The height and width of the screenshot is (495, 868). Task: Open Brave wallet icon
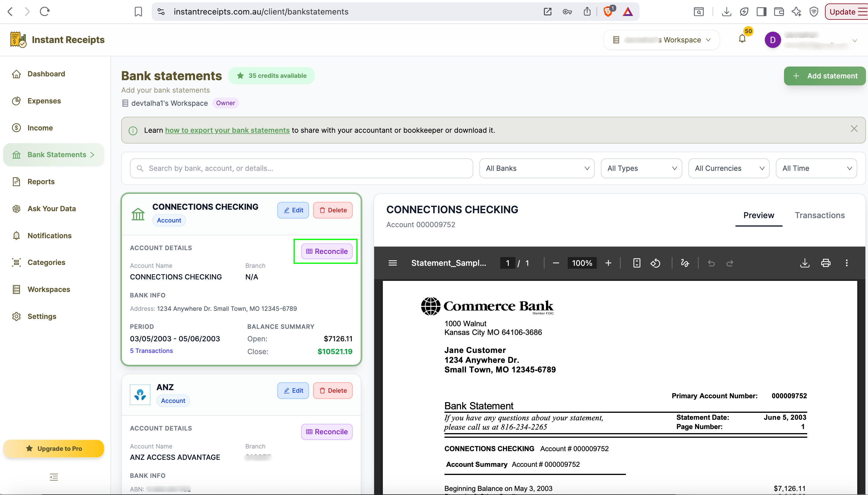pos(779,12)
